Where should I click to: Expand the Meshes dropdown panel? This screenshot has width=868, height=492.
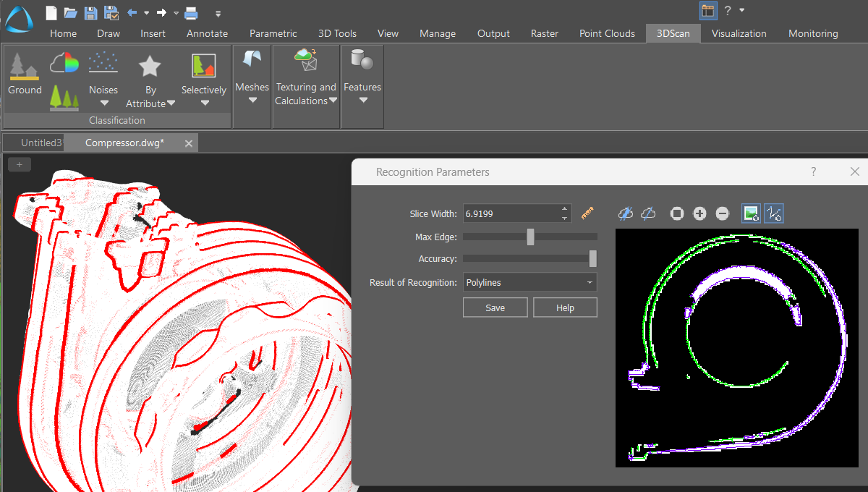coord(252,93)
